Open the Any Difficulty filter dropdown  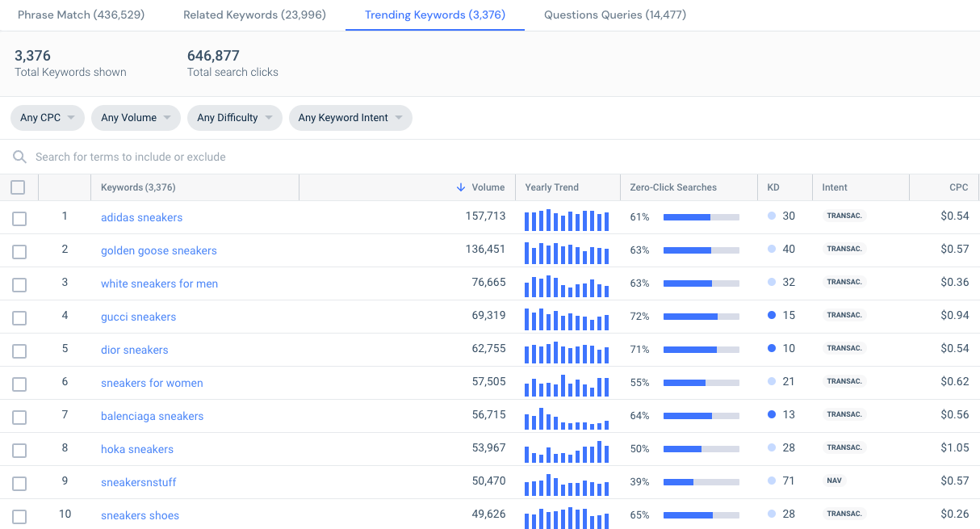point(234,117)
